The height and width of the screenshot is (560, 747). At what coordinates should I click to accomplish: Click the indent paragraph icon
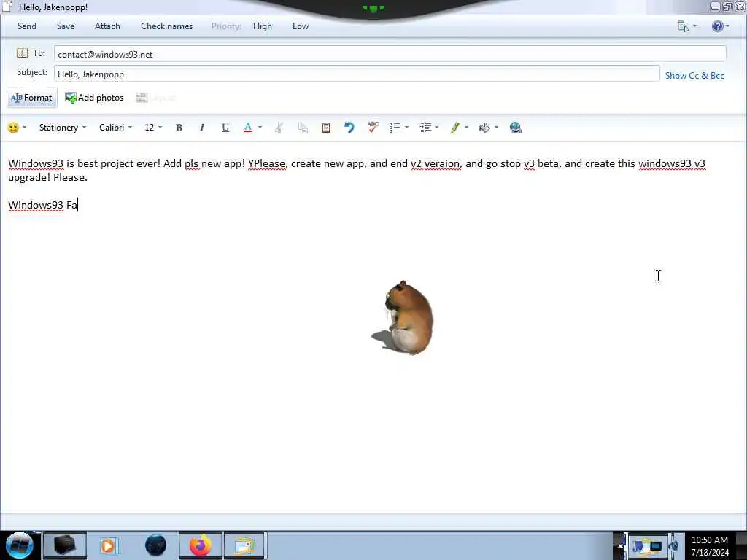click(425, 128)
